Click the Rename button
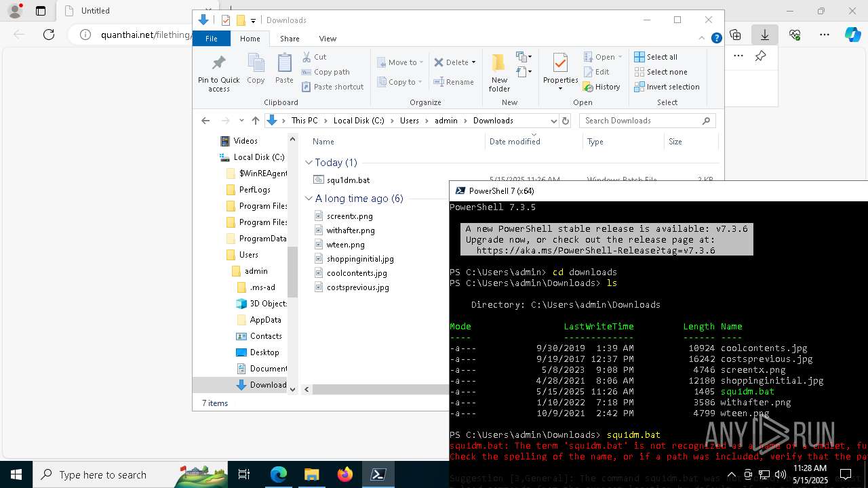Viewport: 868px width, 488px height. coord(454,82)
